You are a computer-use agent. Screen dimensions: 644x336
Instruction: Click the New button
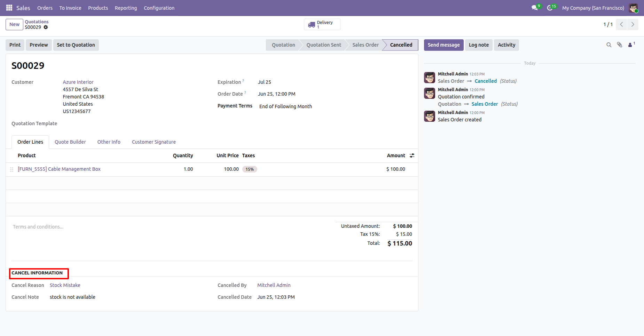coord(14,24)
